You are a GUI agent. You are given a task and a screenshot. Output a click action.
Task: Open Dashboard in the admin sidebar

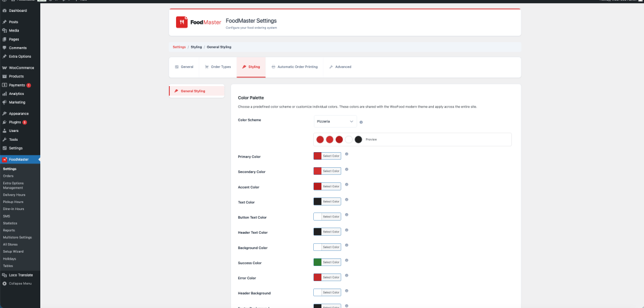[x=18, y=11]
